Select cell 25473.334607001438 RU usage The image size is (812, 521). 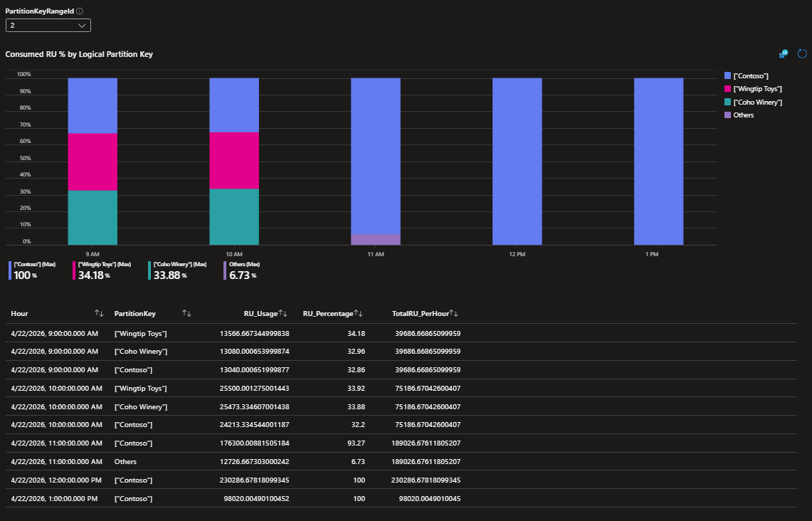[x=254, y=406]
